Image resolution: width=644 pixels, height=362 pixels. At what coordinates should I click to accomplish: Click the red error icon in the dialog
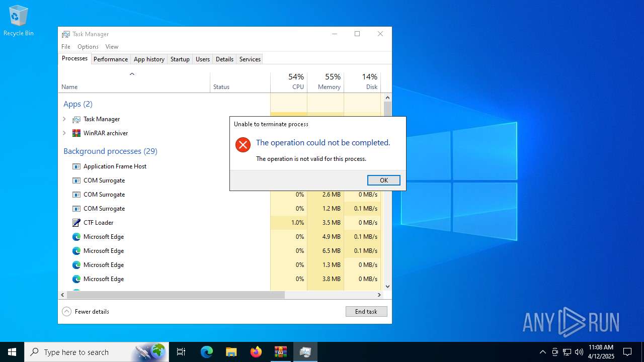coord(243,145)
